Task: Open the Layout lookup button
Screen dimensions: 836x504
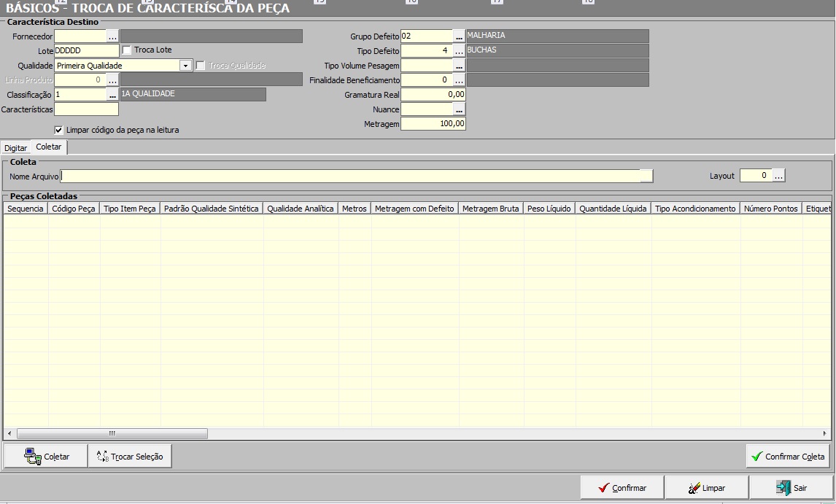Action: tap(778, 176)
